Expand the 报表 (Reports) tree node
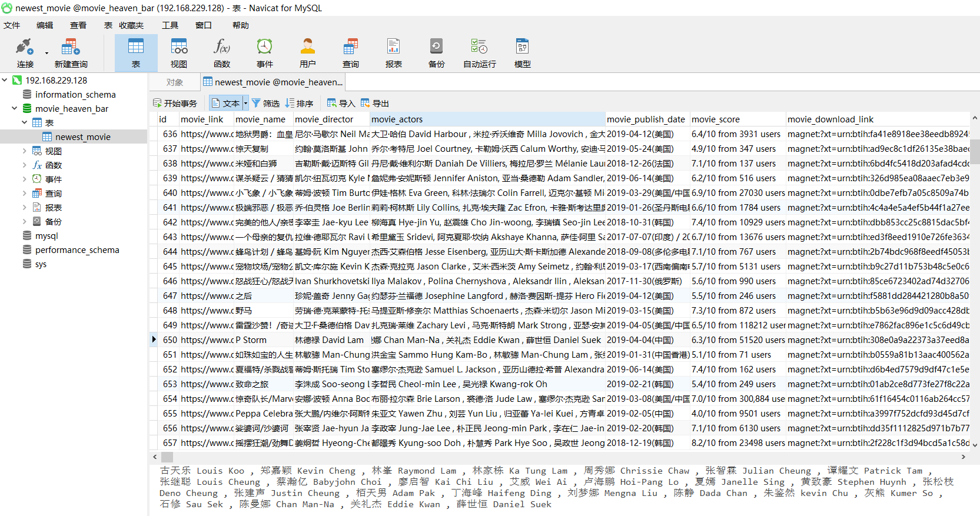The height and width of the screenshot is (516, 980). pos(24,207)
